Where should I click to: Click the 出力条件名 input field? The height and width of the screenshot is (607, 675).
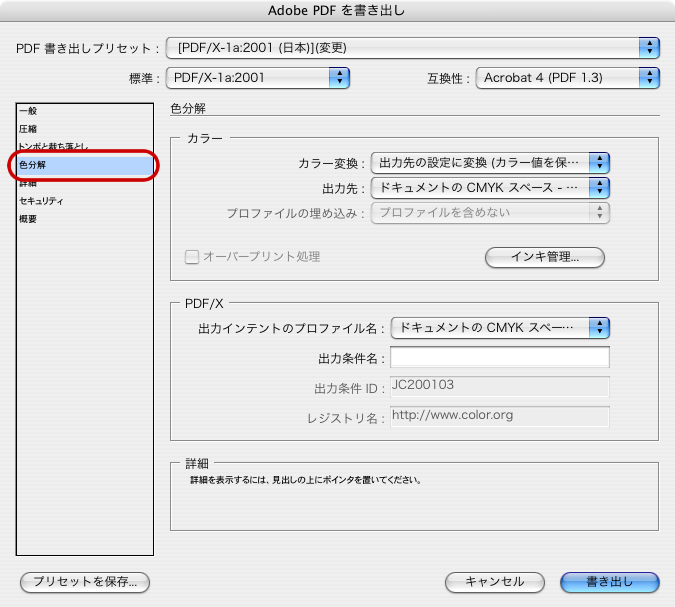[x=500, y=357]
